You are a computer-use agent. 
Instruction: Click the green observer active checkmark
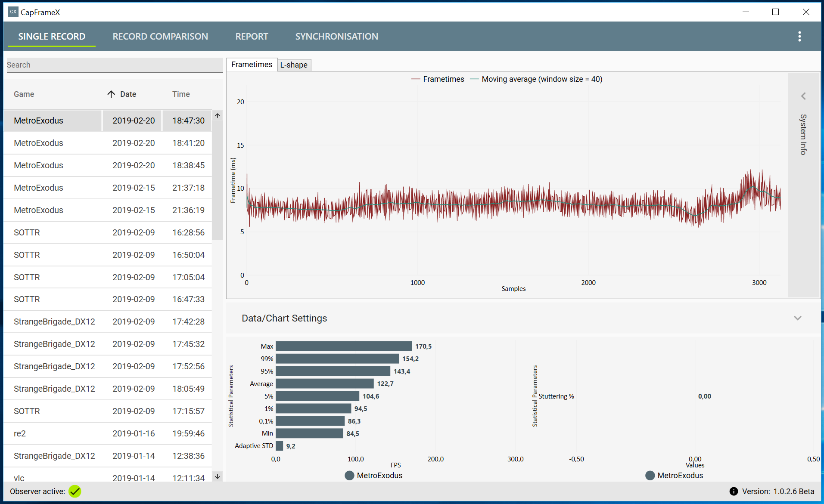75,491
